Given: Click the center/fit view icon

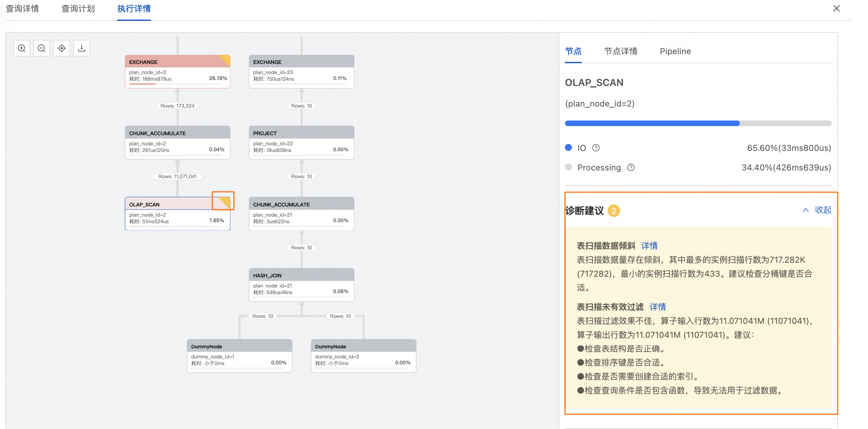Looking at the screenshot, I should click(62, 48).
